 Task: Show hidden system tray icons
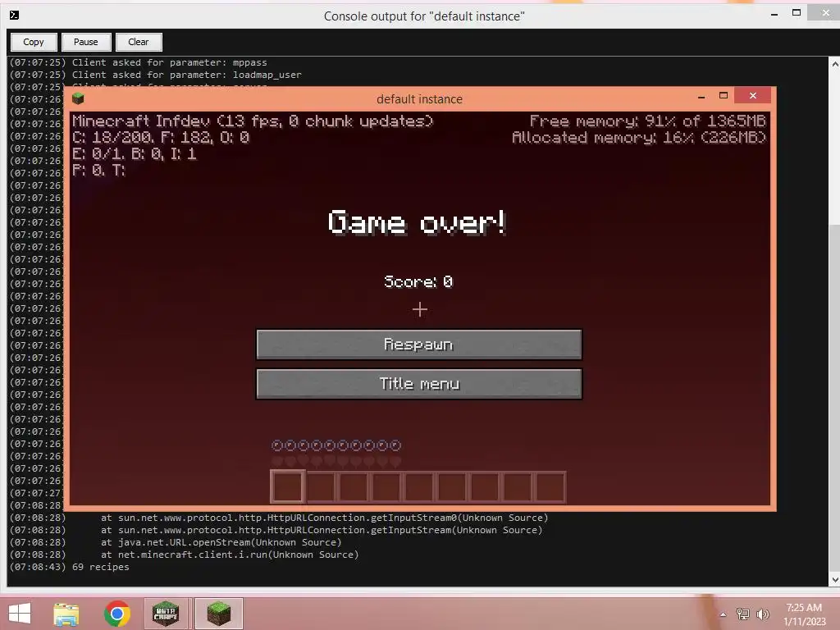coord(724,614)
